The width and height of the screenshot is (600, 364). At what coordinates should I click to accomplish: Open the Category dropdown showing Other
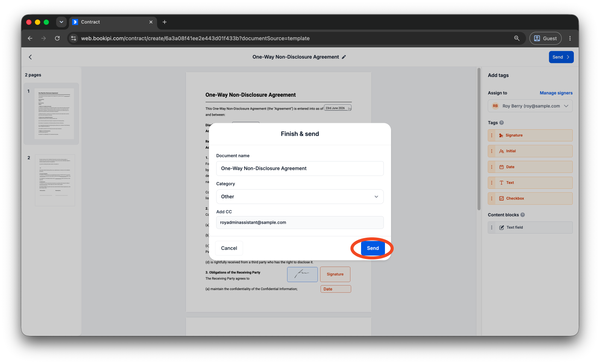click(x=300, y=196)
